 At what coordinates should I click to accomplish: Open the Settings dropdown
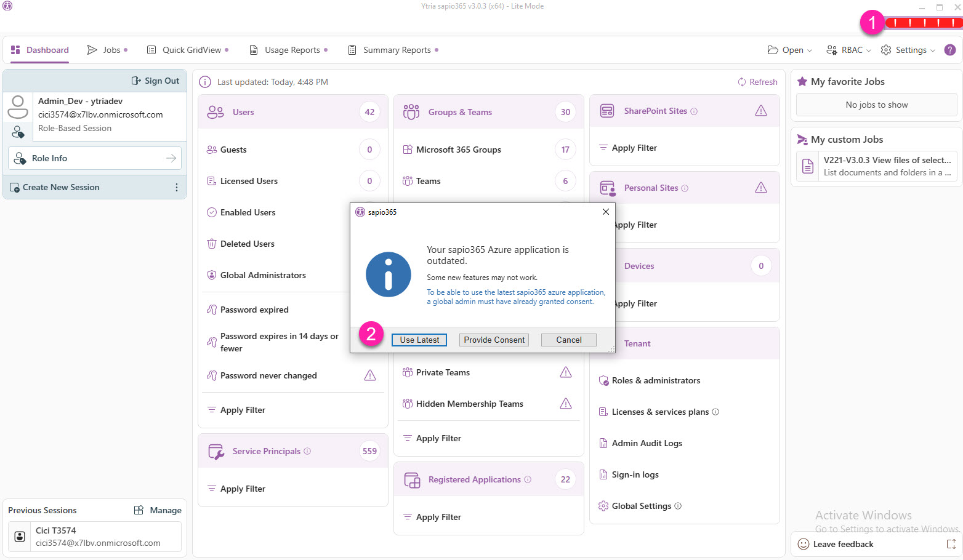tap(908, 50)
